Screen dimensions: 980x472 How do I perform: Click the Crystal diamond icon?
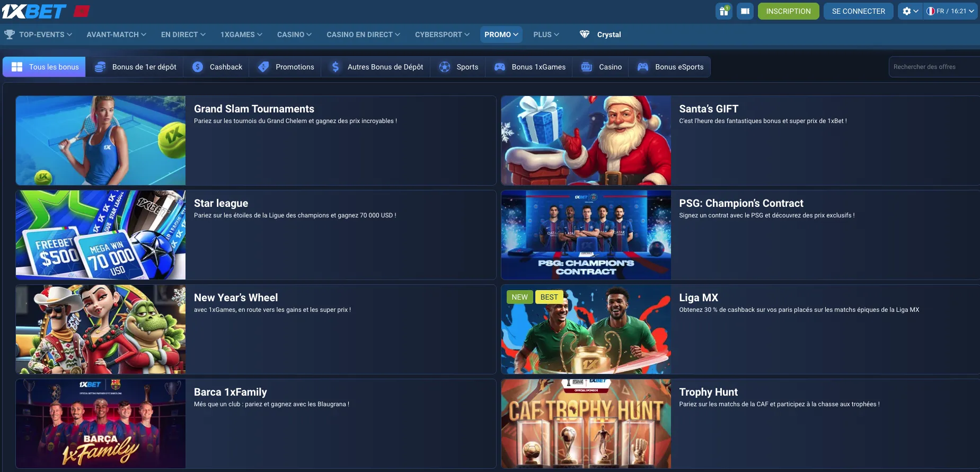click(x=585, y=34)
